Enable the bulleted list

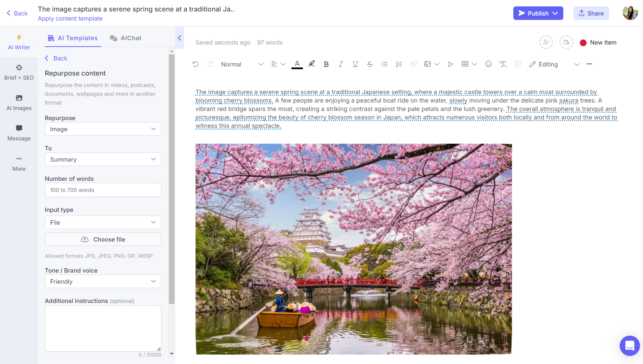point(384,64)
